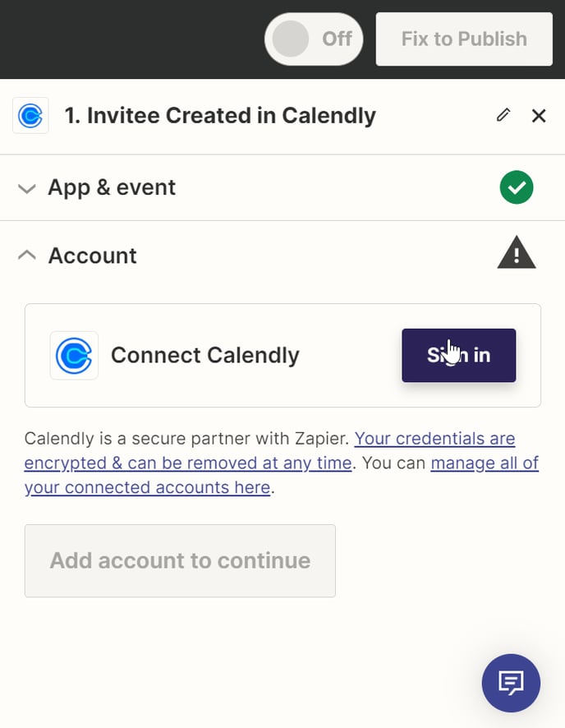Click the App & event section header
Image resolution: width=565 pixels, height=728 pixels.
(x=112, y=187)
